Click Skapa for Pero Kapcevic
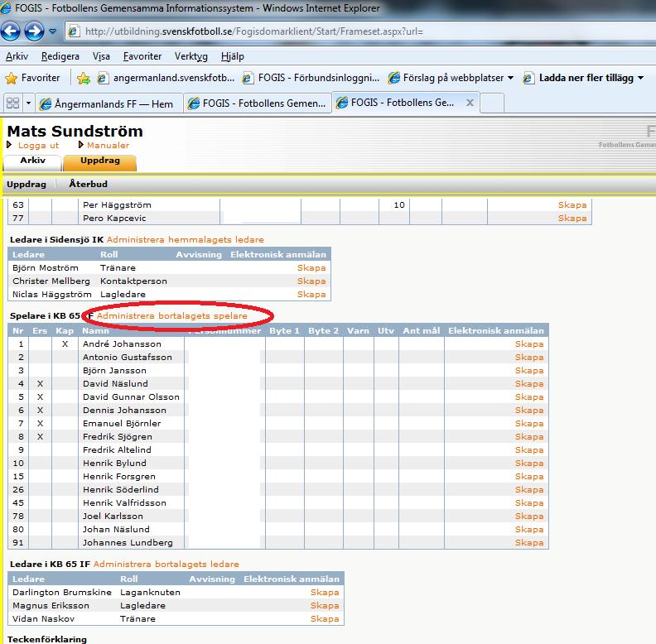This screenshot has height=644, width=656. 572,218
